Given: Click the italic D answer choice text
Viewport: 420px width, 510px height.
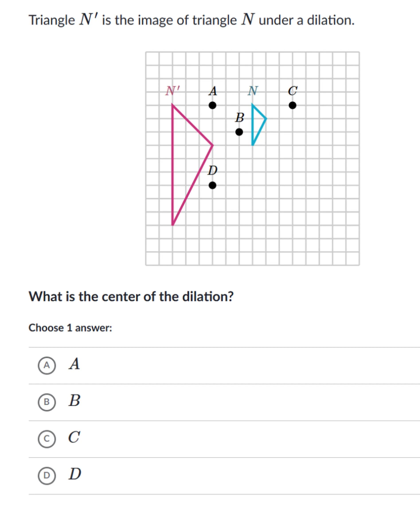Looking at the screenshot, I should 75,474.
